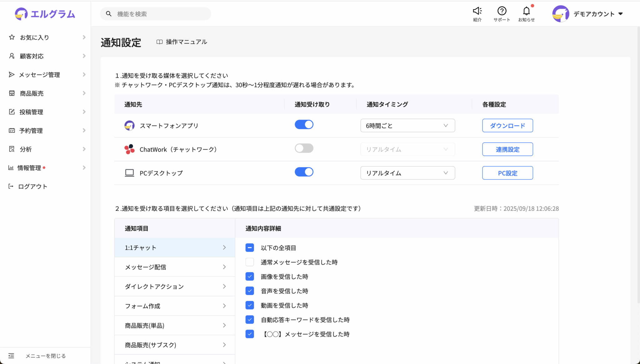Open the 6時間ごと timing dropdown
This screenshot has width=640, height=364.
coord(407,126)
